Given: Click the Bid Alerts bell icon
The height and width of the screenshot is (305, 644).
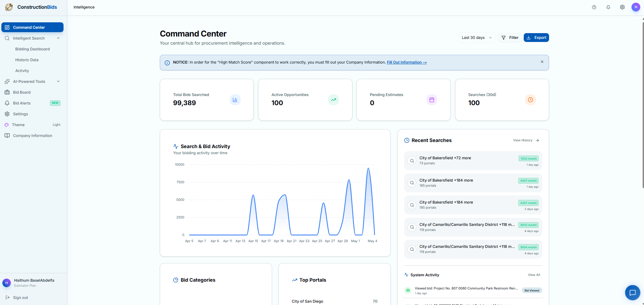Looking at the screenshot, I should tap(7, 103).
